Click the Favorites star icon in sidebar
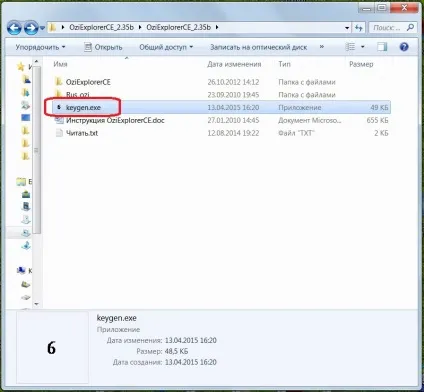This screenshot has height=392, width=424. [x=21, y=67]
